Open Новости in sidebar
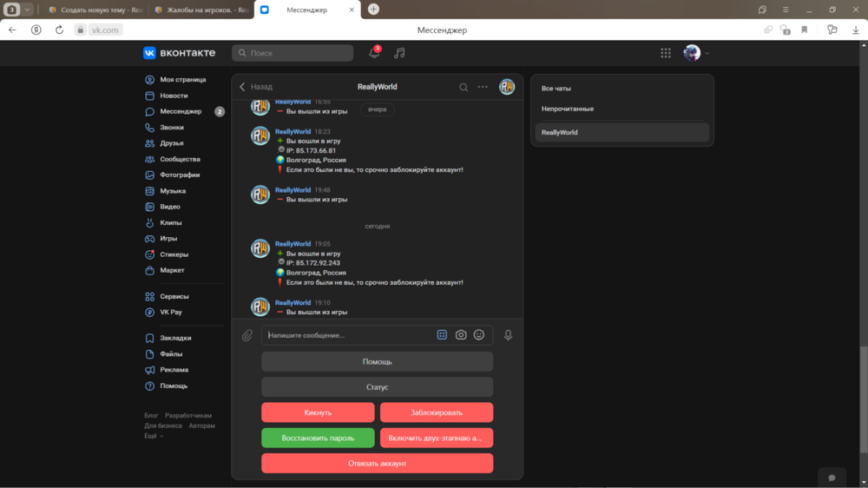 click(174, 96)
